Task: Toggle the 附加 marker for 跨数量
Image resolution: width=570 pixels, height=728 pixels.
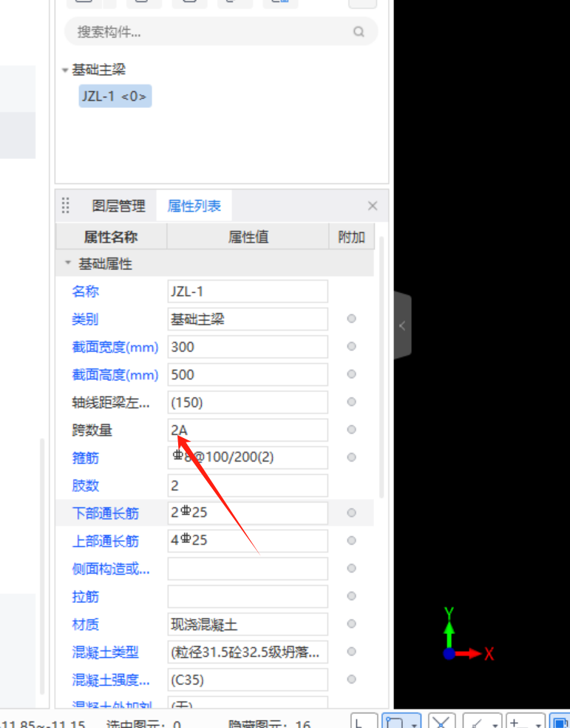Action: click(352, 429)
